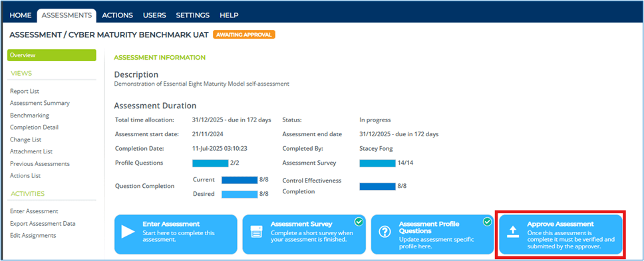Click the green checkmark on Assessment Survey tile
644x261 pixels.
359,222
